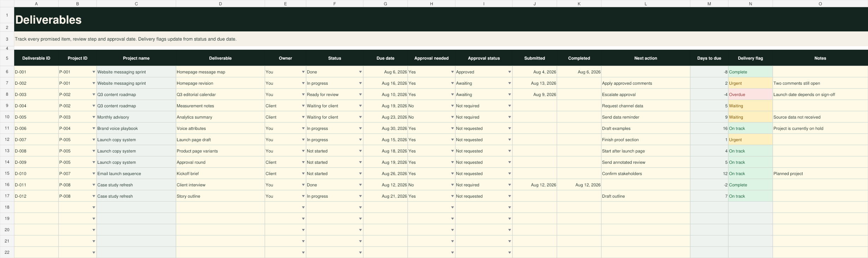The height and width of the screenshot is (258, 868).
Task: Select the Overdue delivery flag cell
Action: (750, 95)
